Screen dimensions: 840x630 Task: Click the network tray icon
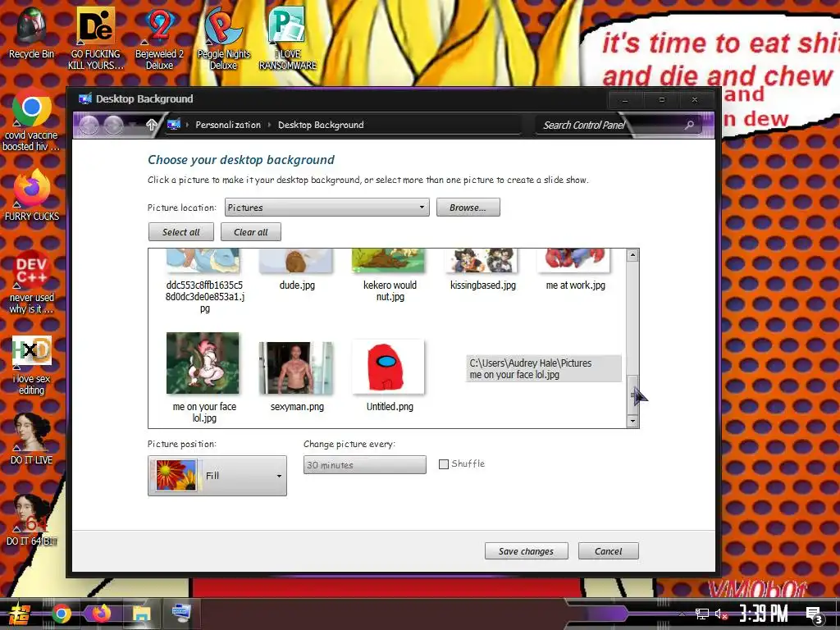701,614
